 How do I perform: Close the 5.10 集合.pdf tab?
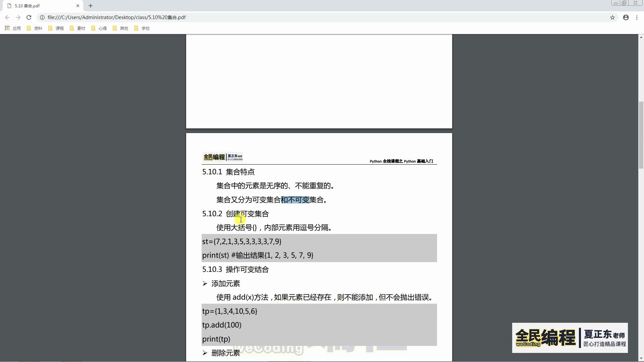[78, 6]
